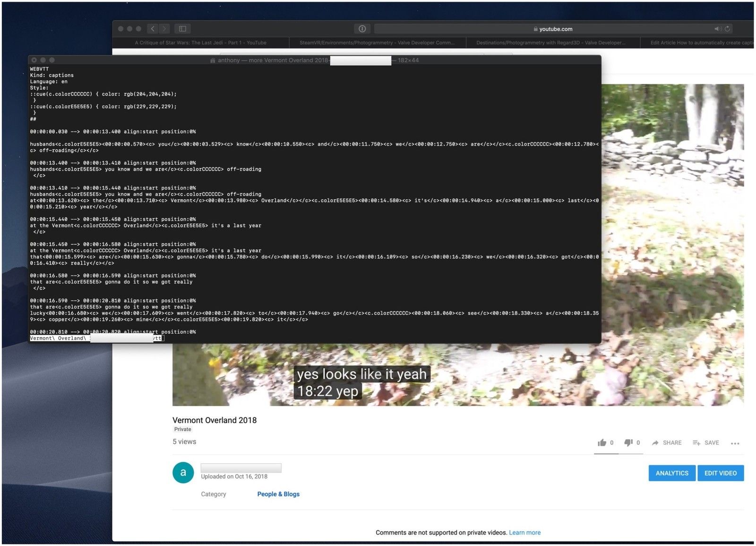
Task: Dislike the video with thumbs down
Action: (x=628, y=443)
